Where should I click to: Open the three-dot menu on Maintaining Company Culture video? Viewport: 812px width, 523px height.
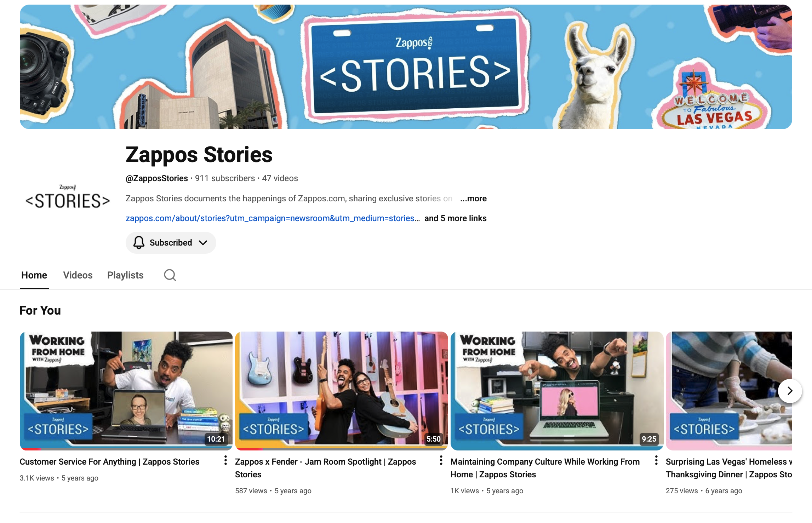(656, 461)
